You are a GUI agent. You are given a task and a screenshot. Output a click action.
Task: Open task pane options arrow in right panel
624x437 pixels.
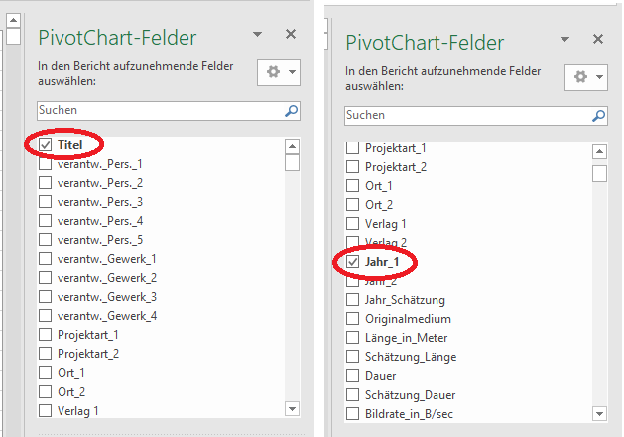click(x=564, y=39)
